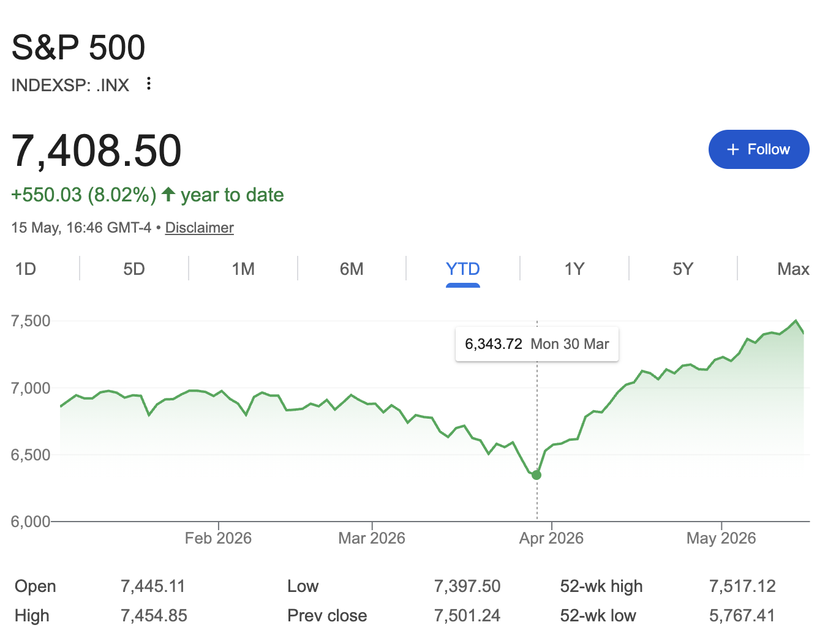Click the 6,343.72 Mon 30 Mar tooltip
817x644 pixels.
[537, 344]
